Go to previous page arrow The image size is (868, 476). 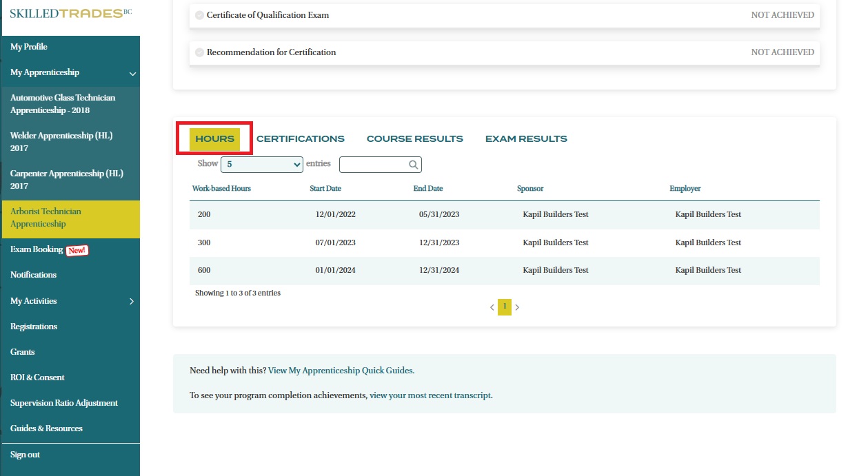click(492, 307)
